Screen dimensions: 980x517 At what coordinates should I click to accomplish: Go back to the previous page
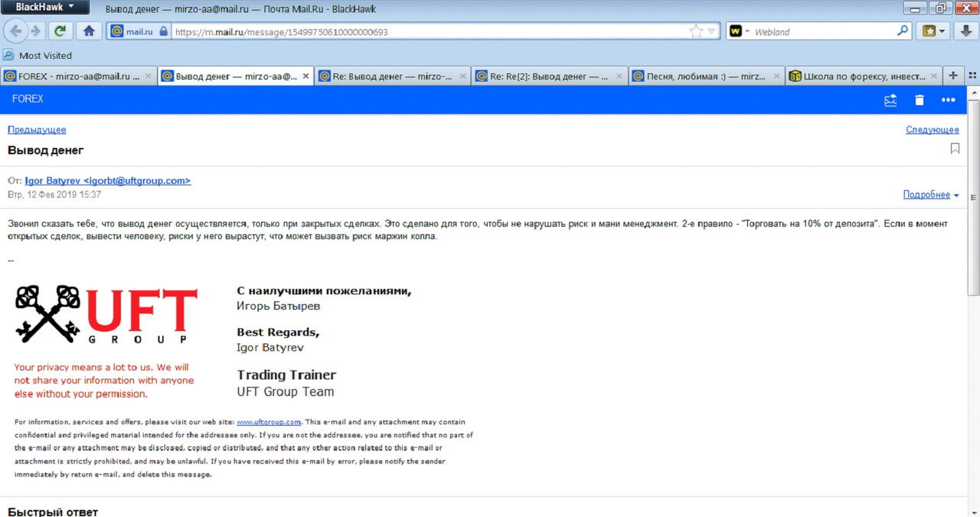(17, 31)
